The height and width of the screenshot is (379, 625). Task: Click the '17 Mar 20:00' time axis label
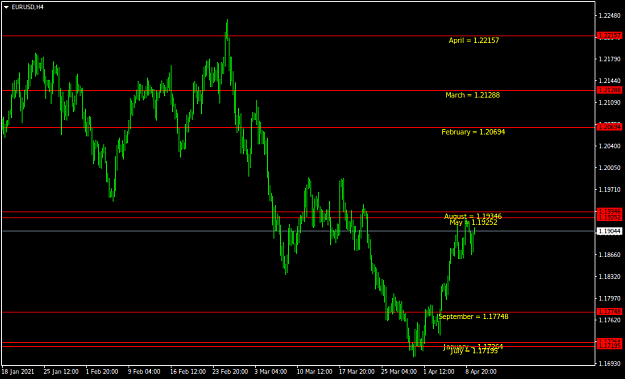click(x=357, y=372)
